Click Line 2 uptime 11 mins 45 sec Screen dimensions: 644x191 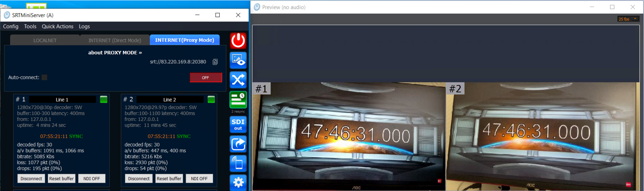pos(150,125)
